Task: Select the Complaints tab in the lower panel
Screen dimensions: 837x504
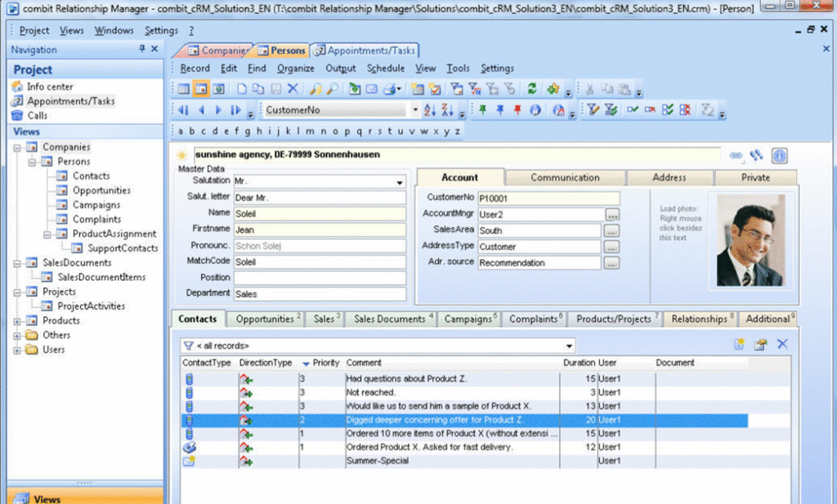Action: tap(535, 319)
